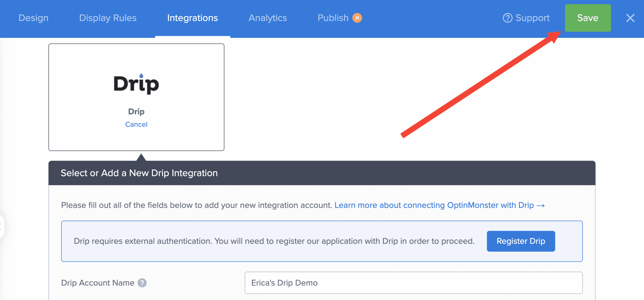Open the chat beacon on the left edge
644x300 pixels.
click(2, 226)
